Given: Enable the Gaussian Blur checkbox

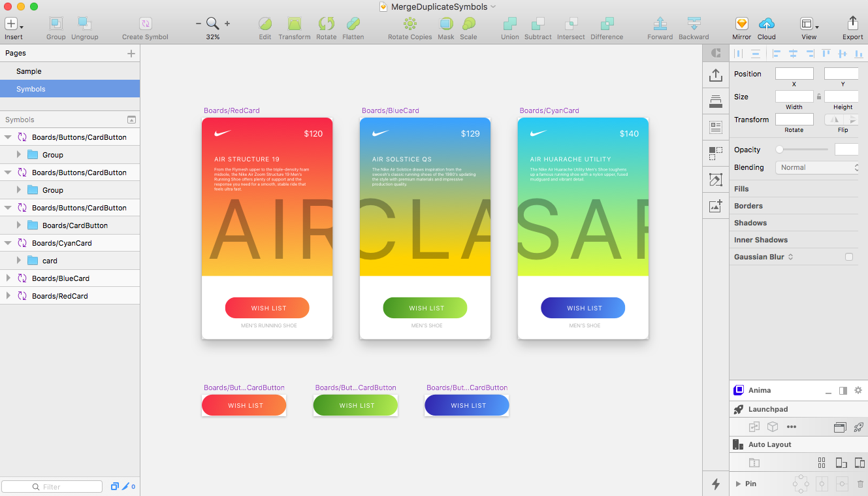Looking at the screenshot, I should click(849, 257).
